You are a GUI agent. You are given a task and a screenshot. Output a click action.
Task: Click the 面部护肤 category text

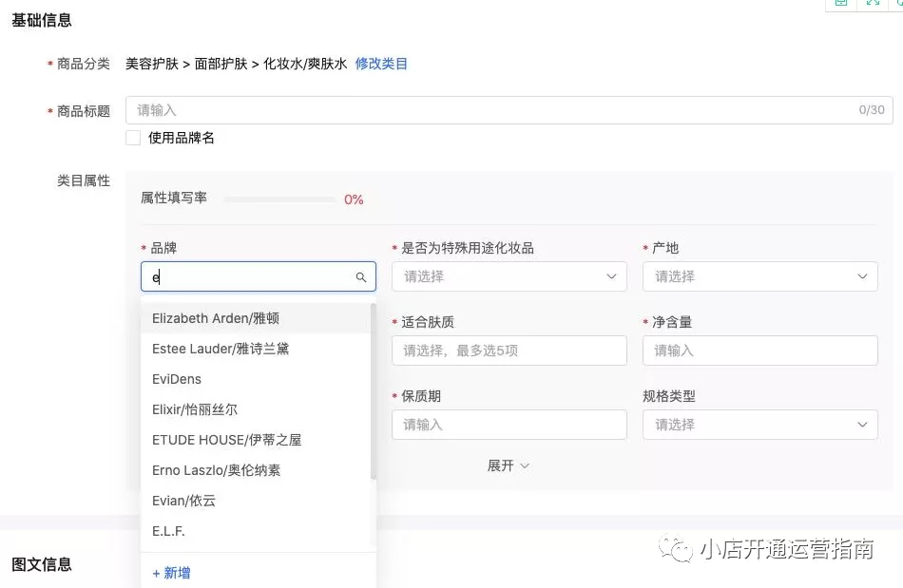(x=221, y=64)
